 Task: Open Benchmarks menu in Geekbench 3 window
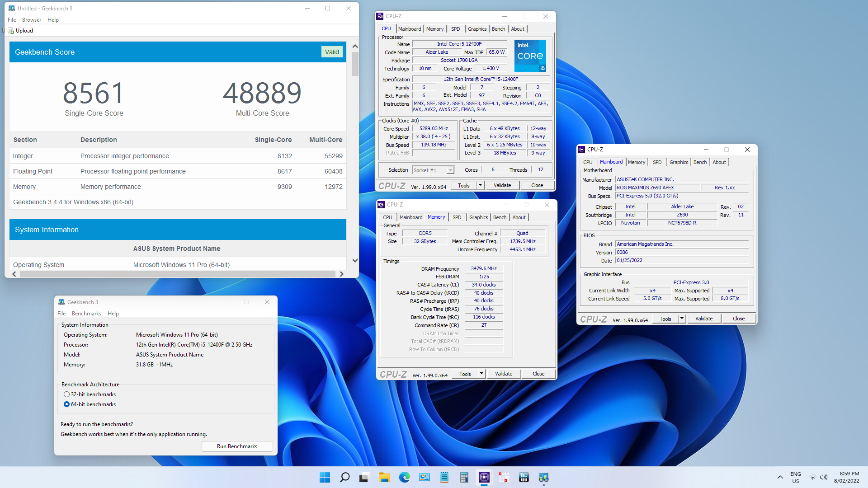pyautogui.click(x=86, y=314)
